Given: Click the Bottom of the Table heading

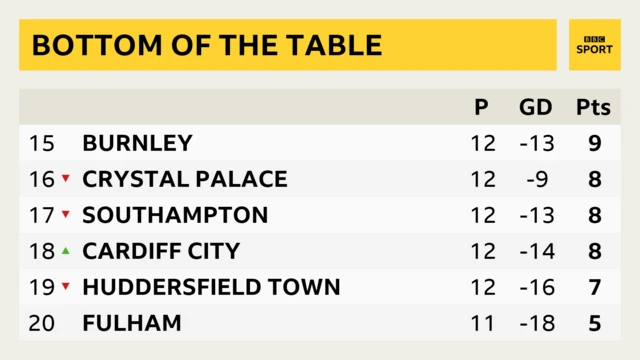Looking at the screenshot, I should [x=207, y=45].
